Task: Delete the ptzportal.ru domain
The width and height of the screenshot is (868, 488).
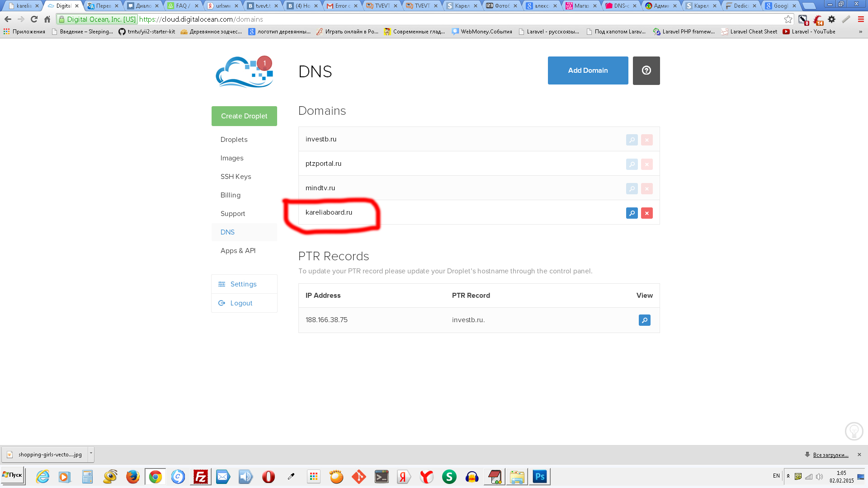Action: [646, 164]
